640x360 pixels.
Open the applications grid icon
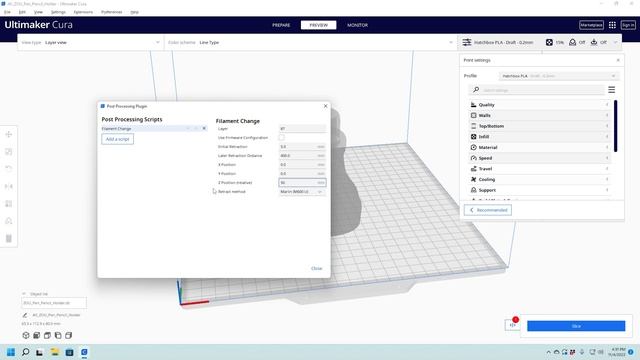[612, 25]
